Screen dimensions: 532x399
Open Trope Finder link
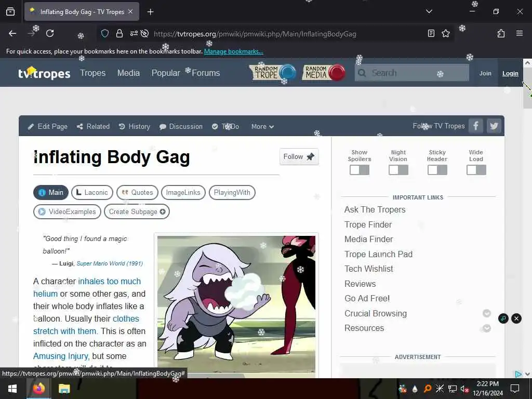coord(368,224)
